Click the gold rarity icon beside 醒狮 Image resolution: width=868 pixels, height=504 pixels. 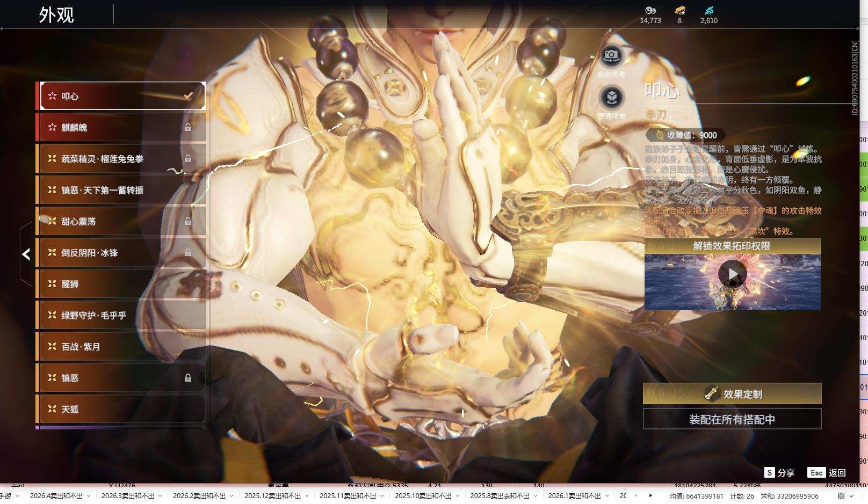52,283
